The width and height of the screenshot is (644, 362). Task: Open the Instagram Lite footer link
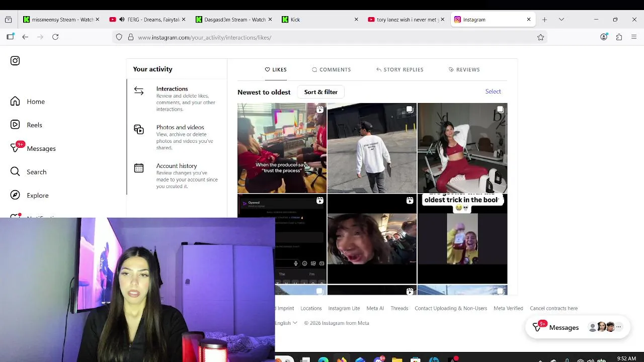[x=344, y=308]
